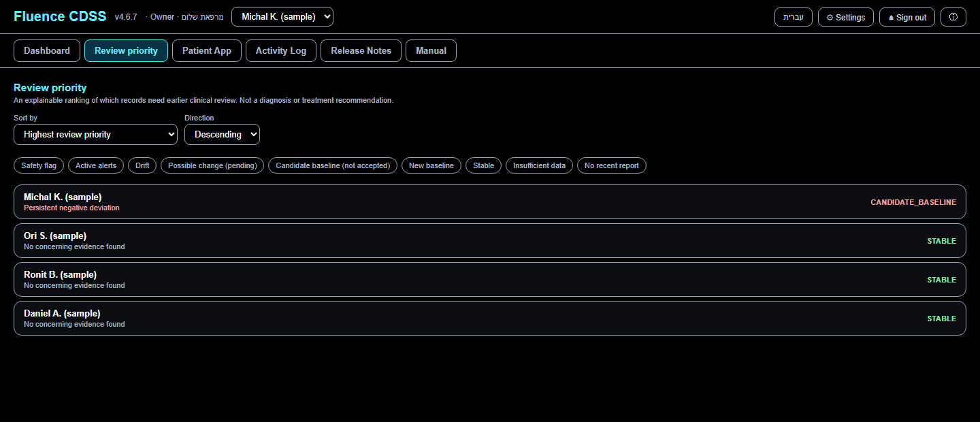Toggle the Drift filter chip
Screen dimensions: 980x422
[x=142, y=165]
